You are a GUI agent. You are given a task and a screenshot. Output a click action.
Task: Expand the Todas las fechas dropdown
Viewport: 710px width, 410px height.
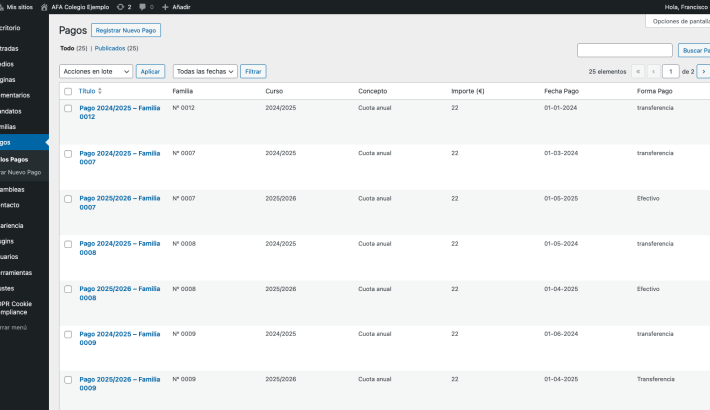click(205, 72)
